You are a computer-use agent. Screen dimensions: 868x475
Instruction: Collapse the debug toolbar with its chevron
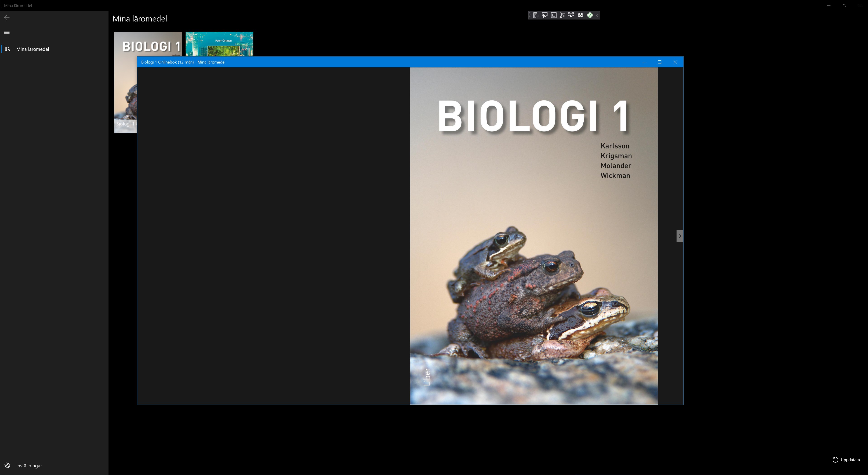[597, 15]
